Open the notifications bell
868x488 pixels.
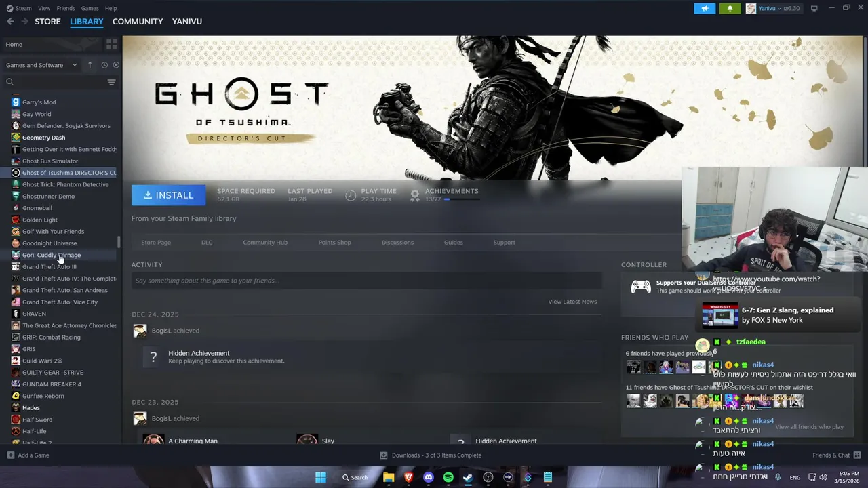[x=730, y=8]
